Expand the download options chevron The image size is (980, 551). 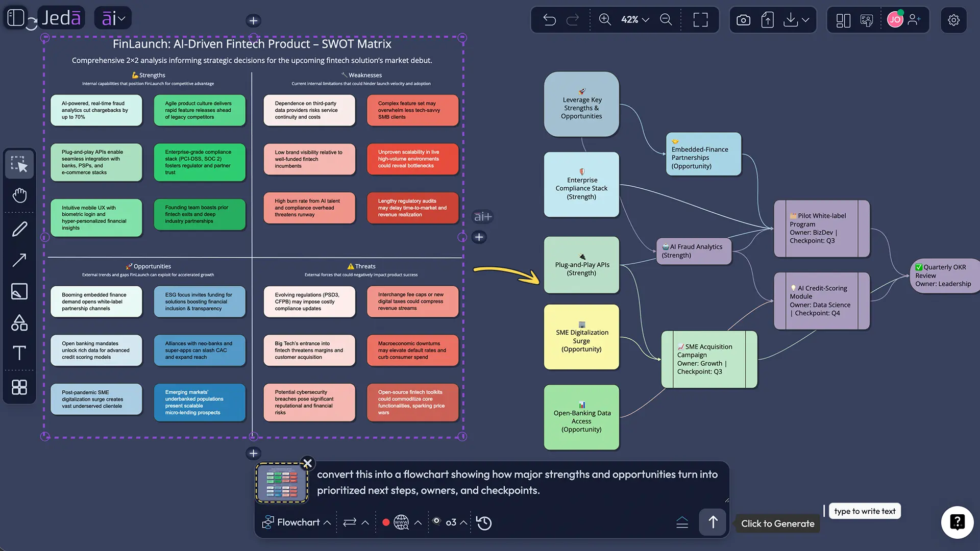pyautogui.click(x=805, y=20)
